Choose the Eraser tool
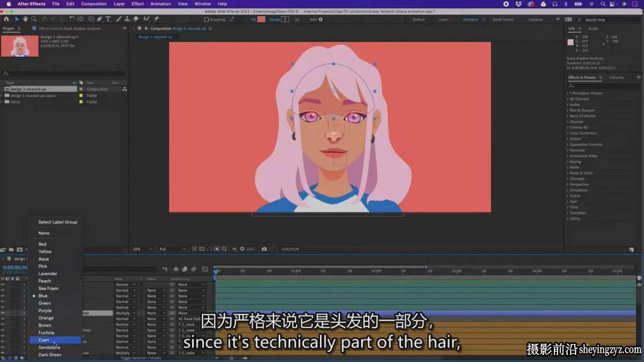Viewport: 644px width, 362px height. [x=136, y=19]
